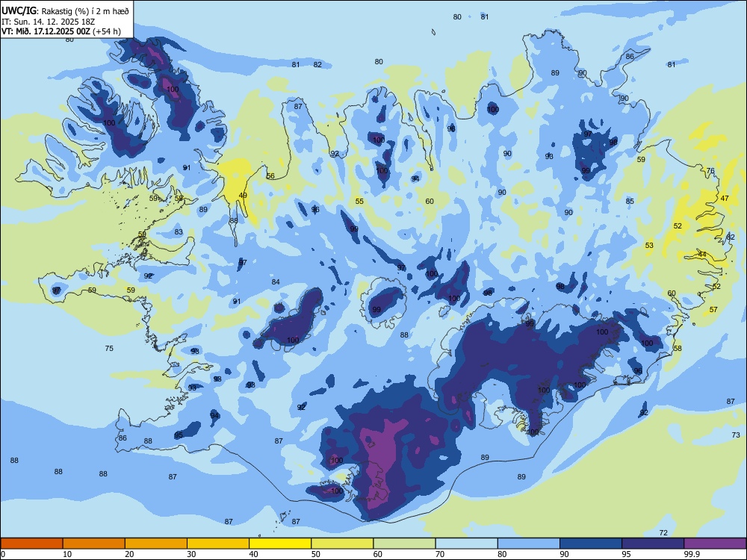Select the legend tick label '40'

pos(253,554)
